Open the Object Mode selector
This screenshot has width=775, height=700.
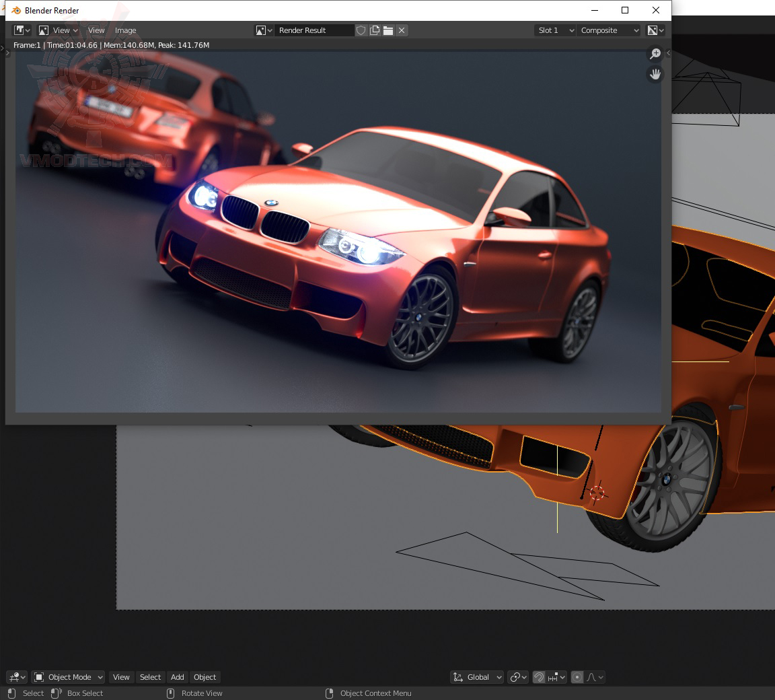pyautogui.click(x=68, y=677)
